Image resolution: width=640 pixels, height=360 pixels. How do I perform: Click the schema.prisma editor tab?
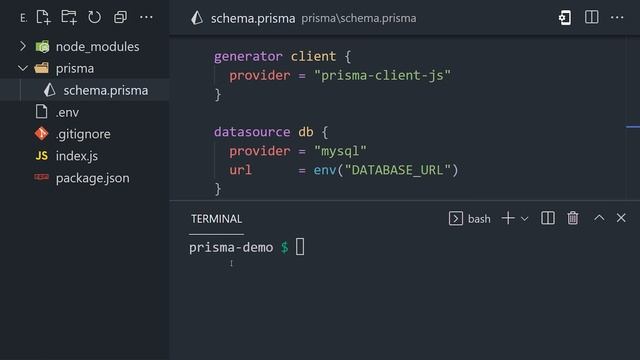(253, 18)
